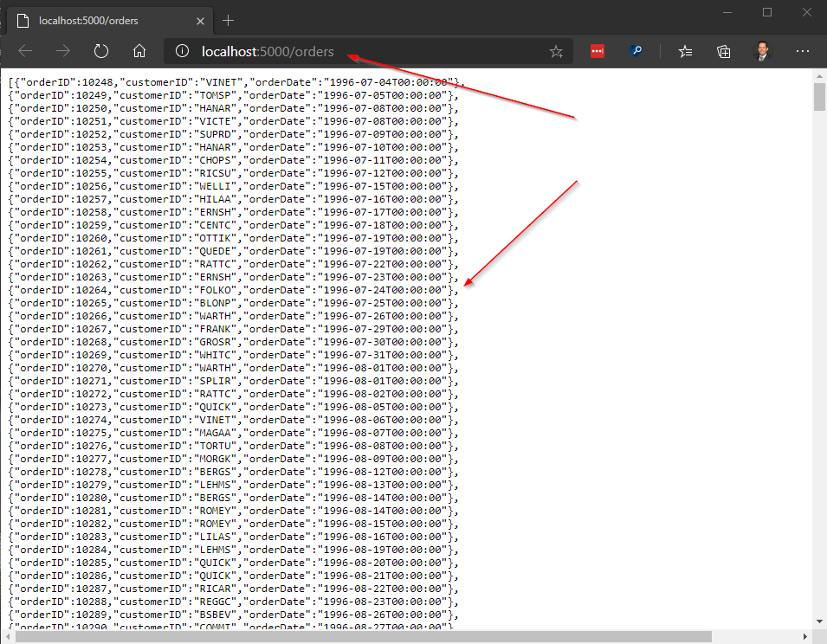Click the browser back arrow
Image resolution: width=827 pixels, height=644 pixels.
pyautogui.click(x=25, y=51)
